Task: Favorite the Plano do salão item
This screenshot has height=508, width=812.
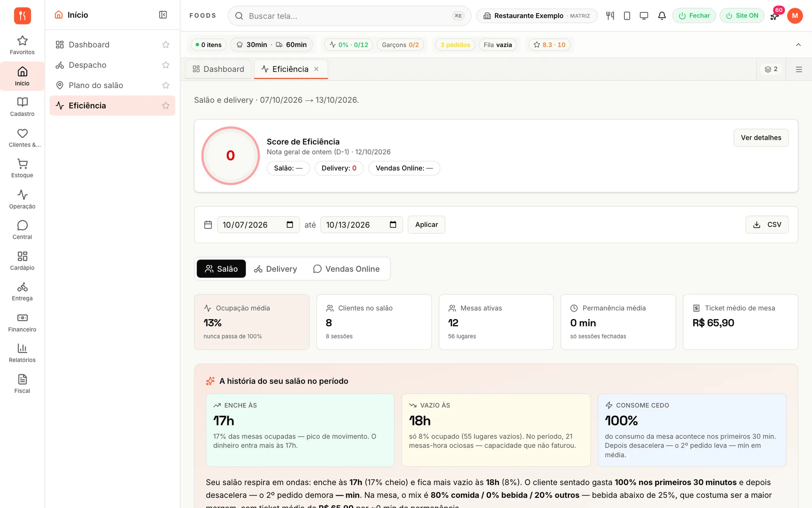Action: tap(166, 85)
